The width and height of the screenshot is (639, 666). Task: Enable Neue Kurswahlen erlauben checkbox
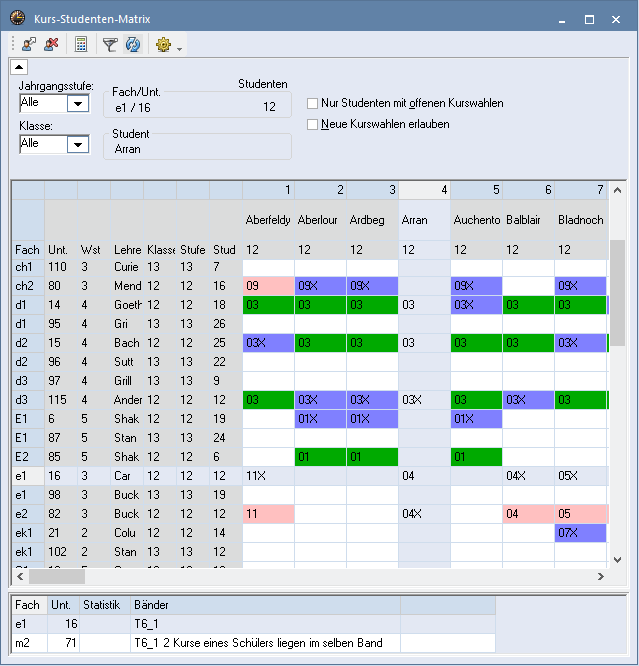click(x=312, y=124)
